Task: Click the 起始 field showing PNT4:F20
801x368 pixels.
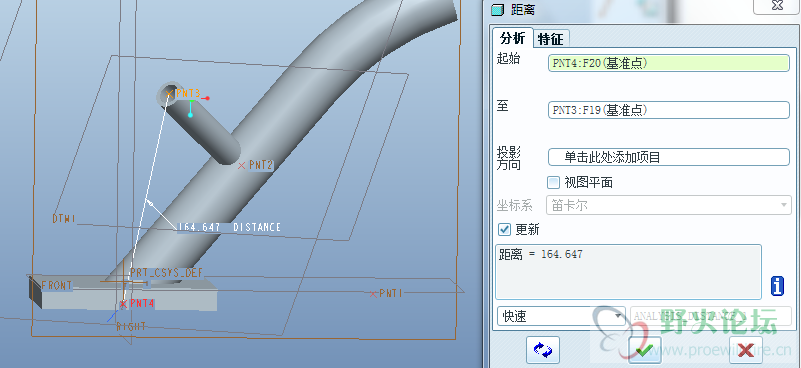Action: point(669,63)
